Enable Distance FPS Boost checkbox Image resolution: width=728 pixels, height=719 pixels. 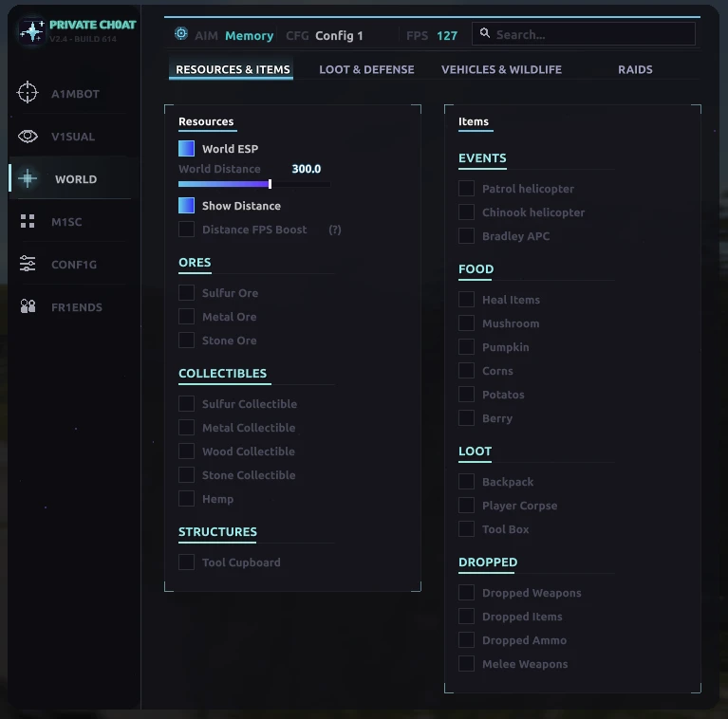pos(187,230)
